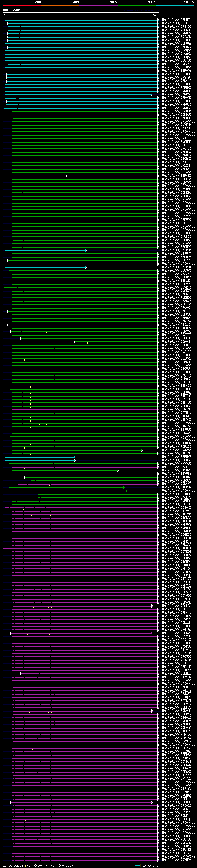Viewport: 197px width, 868px height.
Task: Select the UniRef100_Q86HG0 label
Action: click(176, 111)
